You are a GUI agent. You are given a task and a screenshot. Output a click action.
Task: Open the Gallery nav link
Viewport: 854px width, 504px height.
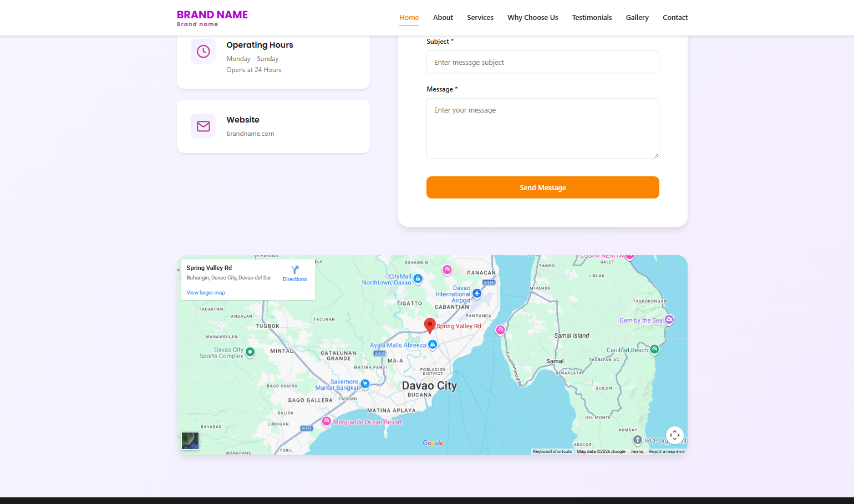pyautogui.click(x=637, y=18)
